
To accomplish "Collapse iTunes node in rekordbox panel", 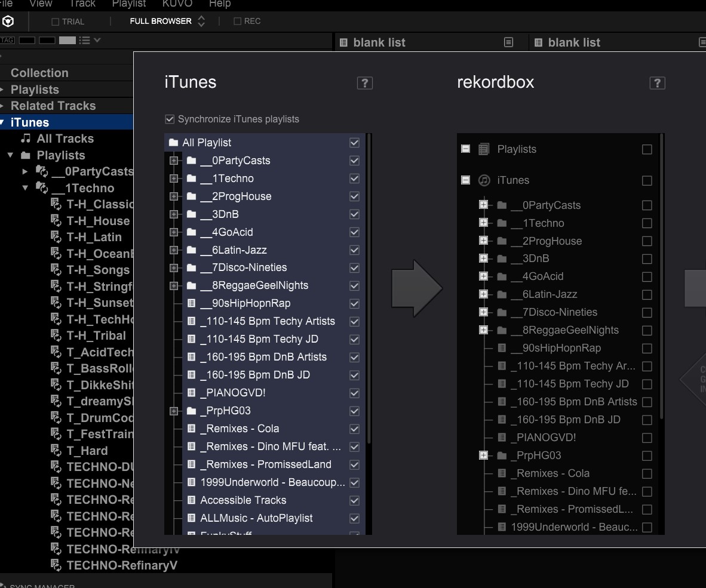I will click(465, 180).
